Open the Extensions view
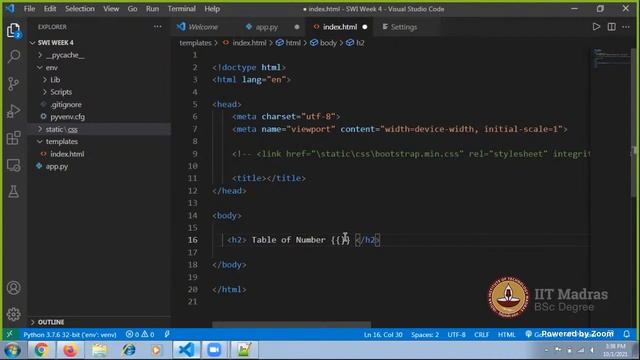This screenshot has width=640, height=360. tap(13, 138)
